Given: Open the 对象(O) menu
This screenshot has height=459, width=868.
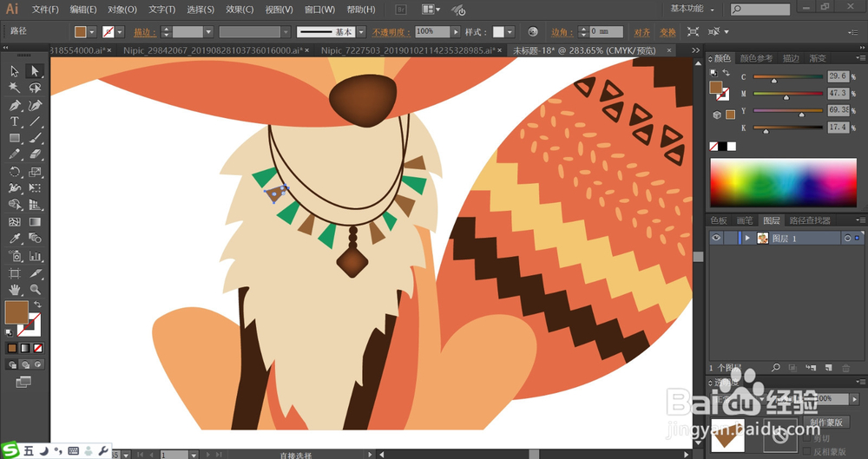Looking at the screenshot, I should 122,10.
